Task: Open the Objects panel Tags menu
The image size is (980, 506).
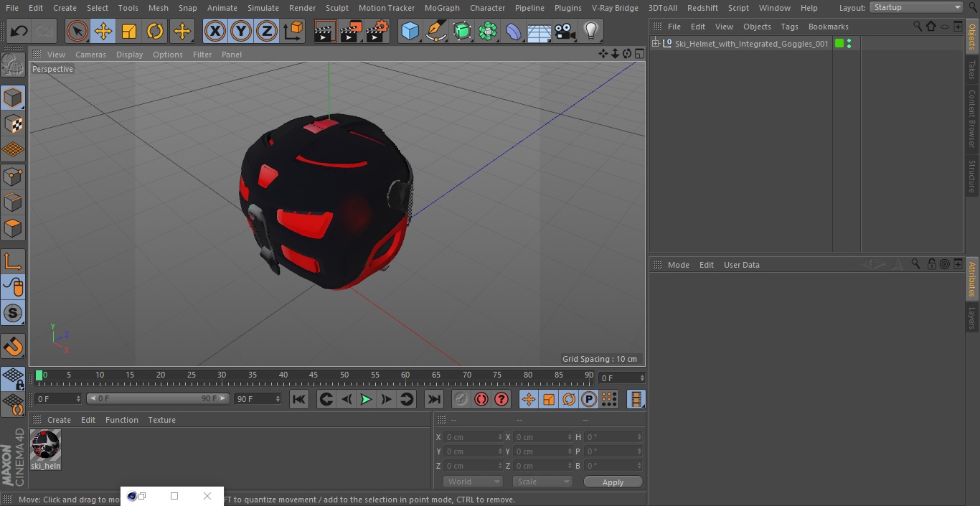Action: coord(789,27)
